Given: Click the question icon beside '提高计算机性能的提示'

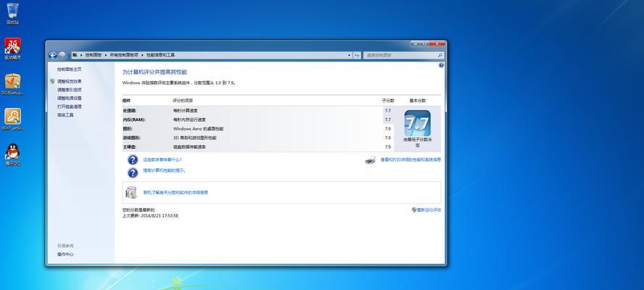Looking at the screenshot, I should click(x=133, y=173).
